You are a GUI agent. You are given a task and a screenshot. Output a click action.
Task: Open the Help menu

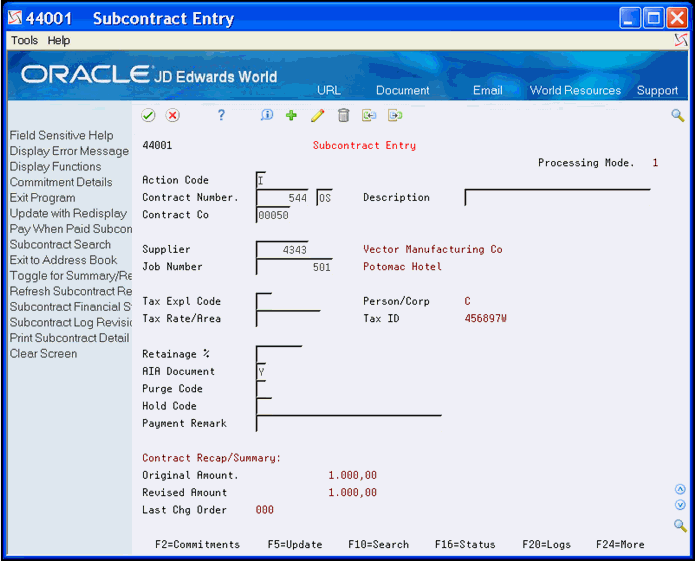coord(59,40)
